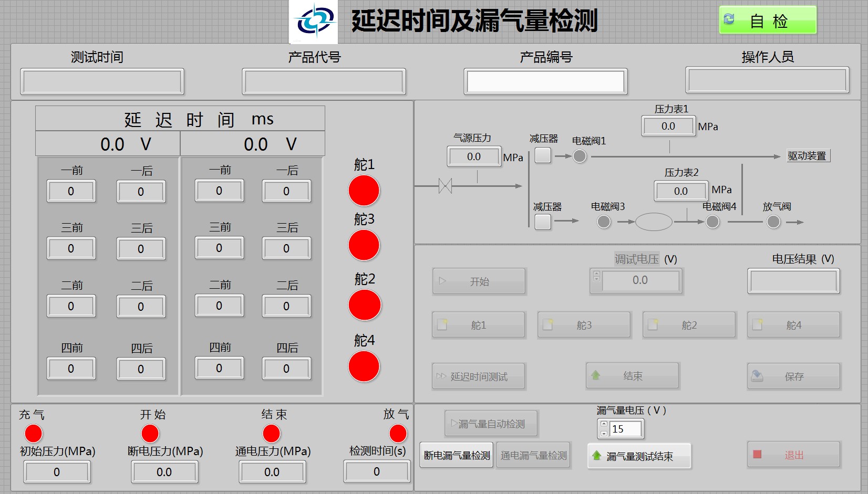Click the document icon on 舵1 button
The height and width of the screenshot is (494, 868).
tap(442, 324)
